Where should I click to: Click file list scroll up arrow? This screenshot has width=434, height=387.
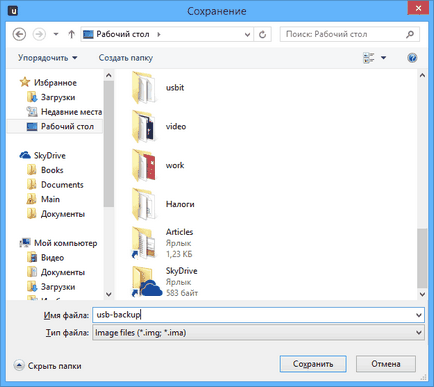(422, 76)
